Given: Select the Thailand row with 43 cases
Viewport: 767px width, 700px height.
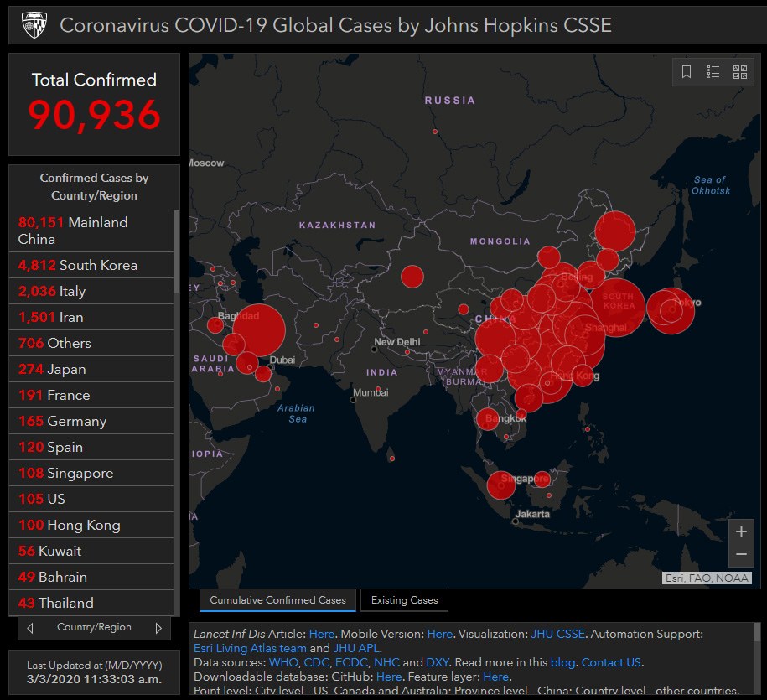Looking at the screenshot, I should (x=91, y=603).
